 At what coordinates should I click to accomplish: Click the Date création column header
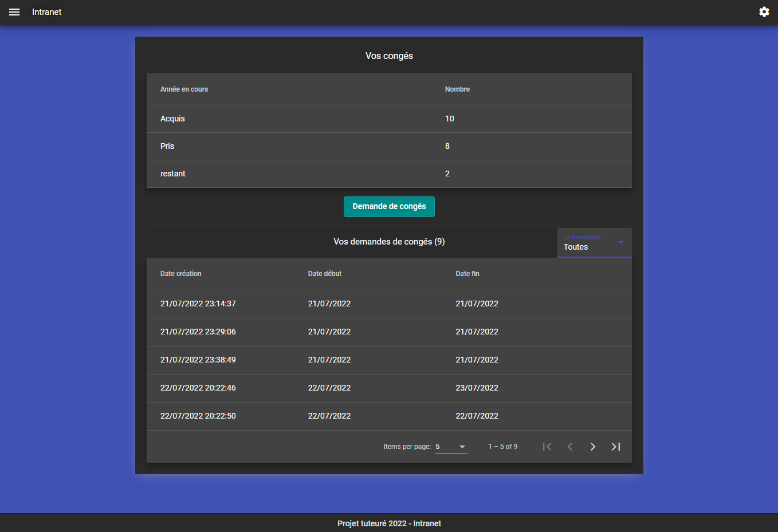coord(180,274)
